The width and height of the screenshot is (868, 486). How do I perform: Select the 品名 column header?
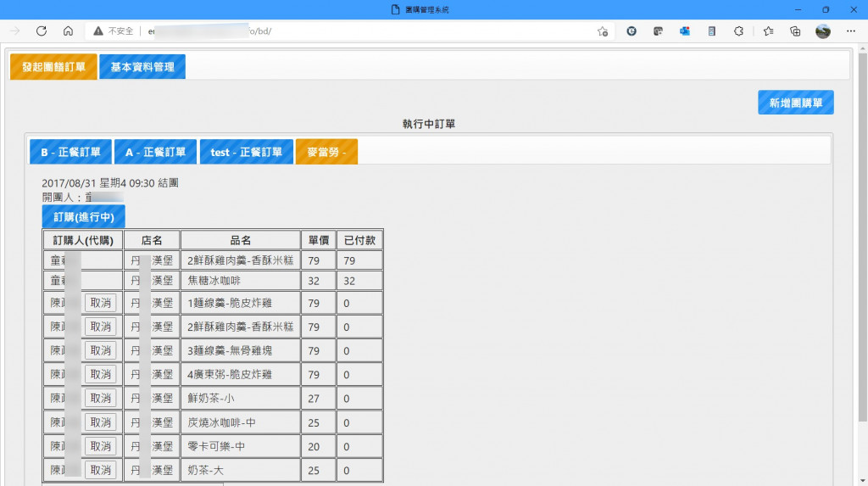[240, 241]
